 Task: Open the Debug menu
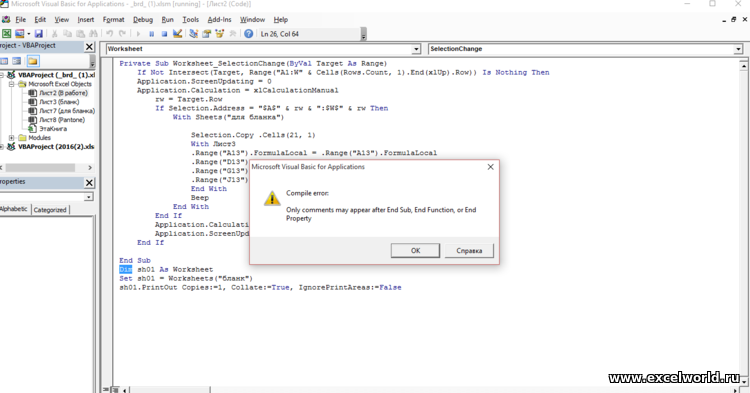click(x=143, y=20)
